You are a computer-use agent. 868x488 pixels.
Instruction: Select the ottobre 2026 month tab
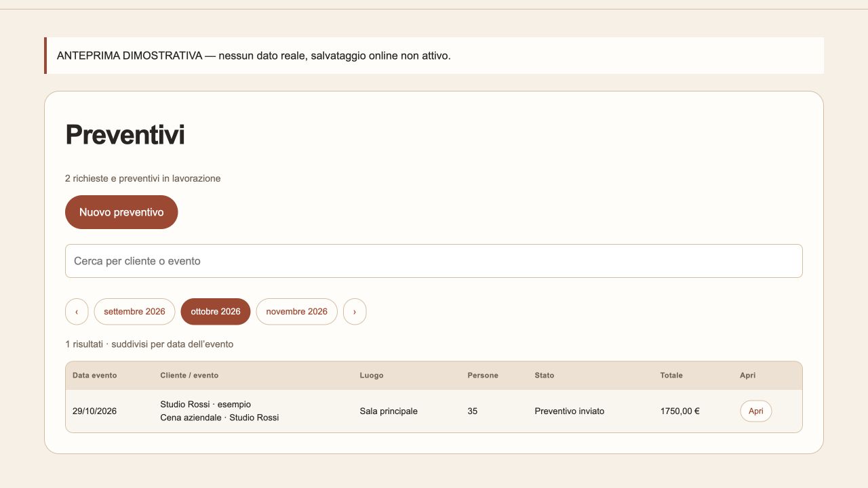click(216, 312)
